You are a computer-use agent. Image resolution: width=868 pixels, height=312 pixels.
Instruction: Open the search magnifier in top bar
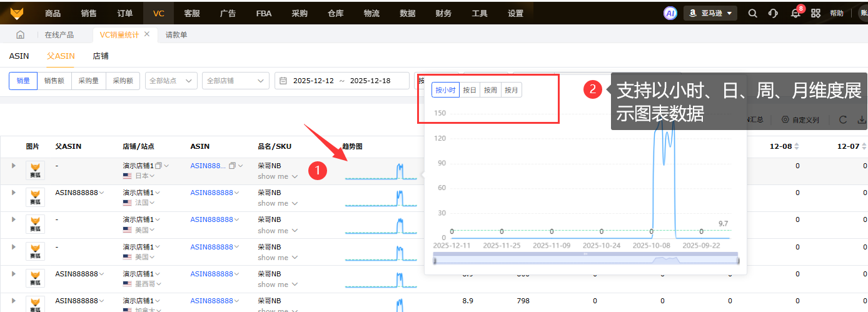(753, 13)
